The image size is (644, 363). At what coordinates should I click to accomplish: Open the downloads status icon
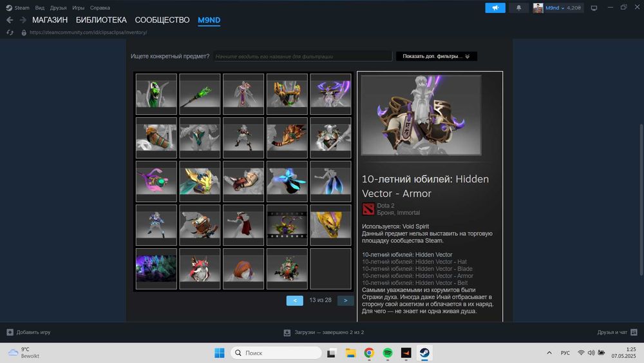(287, 332)
